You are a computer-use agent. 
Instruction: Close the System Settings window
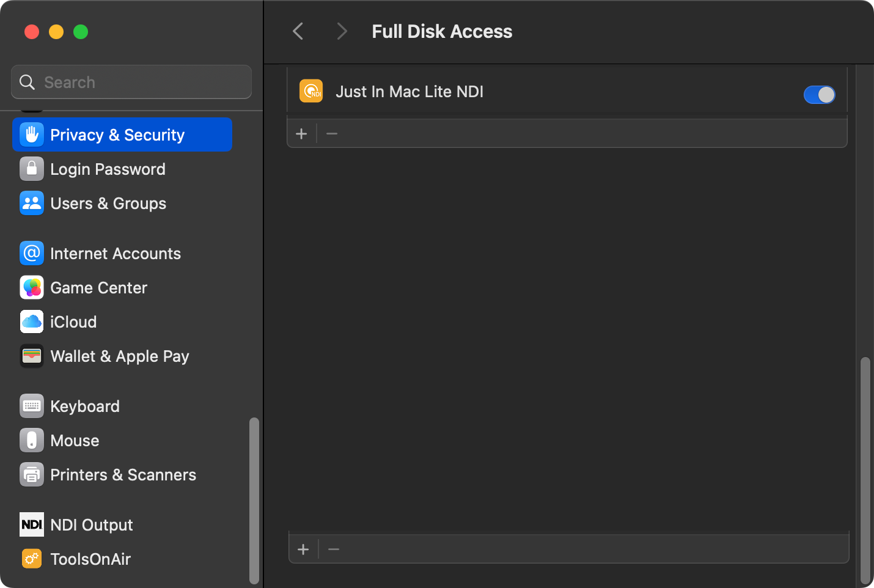coord(32,32)
